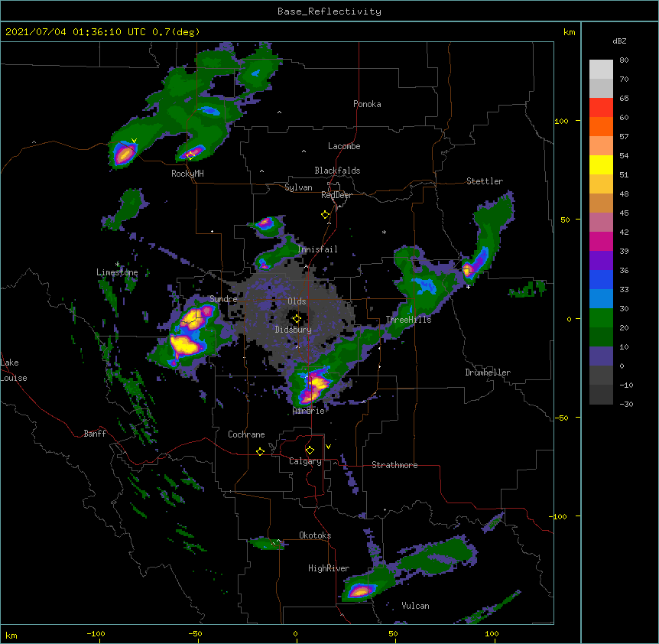Select the magenta 39-42 dBZ legend swatch
The height and width of the screenshot is (644, 659).
(601, 241)
